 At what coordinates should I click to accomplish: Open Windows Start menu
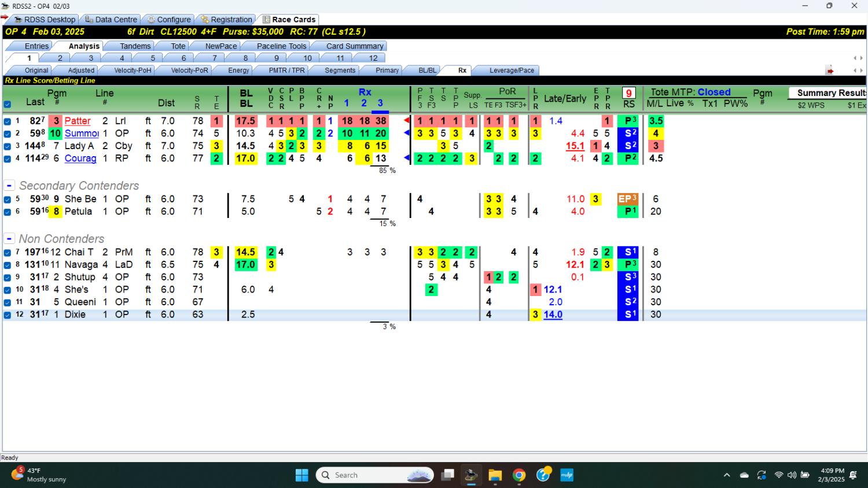click(x=302, y=475)
